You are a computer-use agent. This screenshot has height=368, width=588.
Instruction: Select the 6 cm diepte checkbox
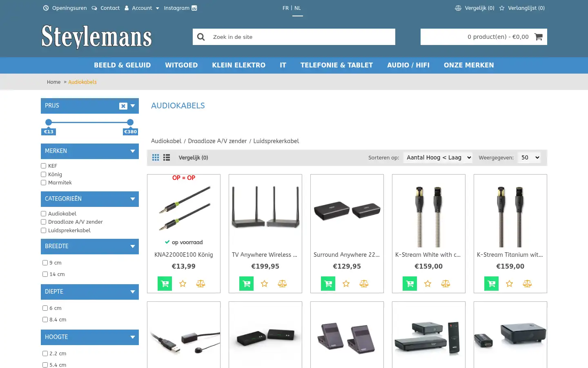coord(45,308)
